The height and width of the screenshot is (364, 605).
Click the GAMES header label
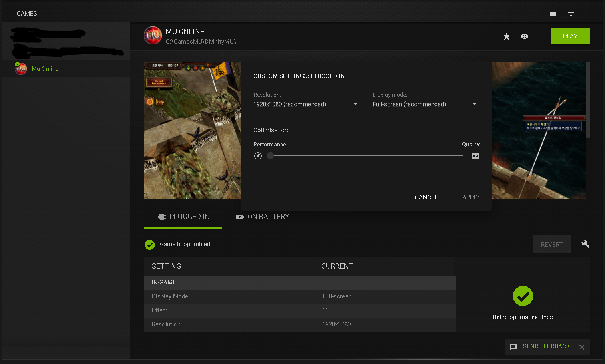pos(27,14)
